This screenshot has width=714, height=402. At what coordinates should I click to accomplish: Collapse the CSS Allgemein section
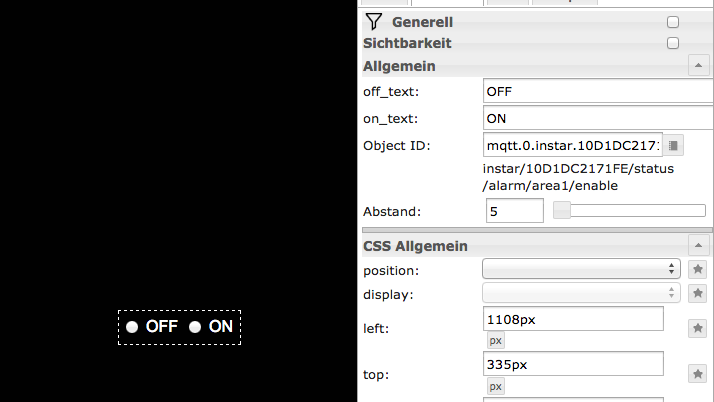tap(698, 245)
